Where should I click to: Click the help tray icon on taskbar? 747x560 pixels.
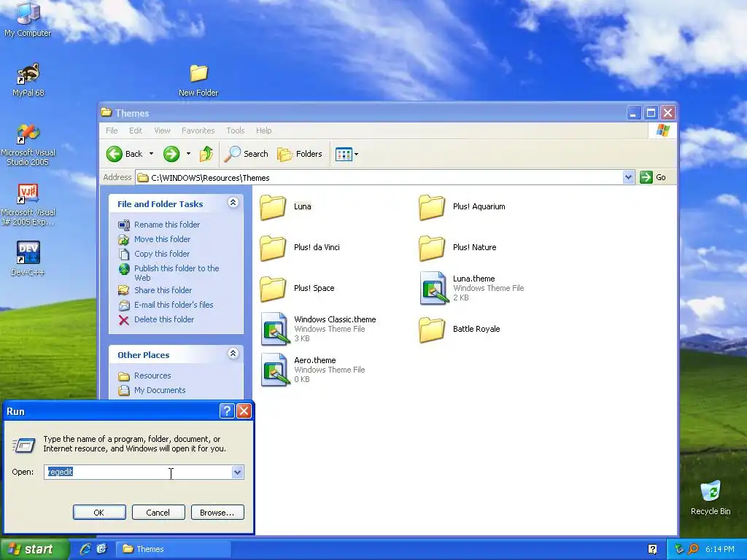click(x=652, y=549)
